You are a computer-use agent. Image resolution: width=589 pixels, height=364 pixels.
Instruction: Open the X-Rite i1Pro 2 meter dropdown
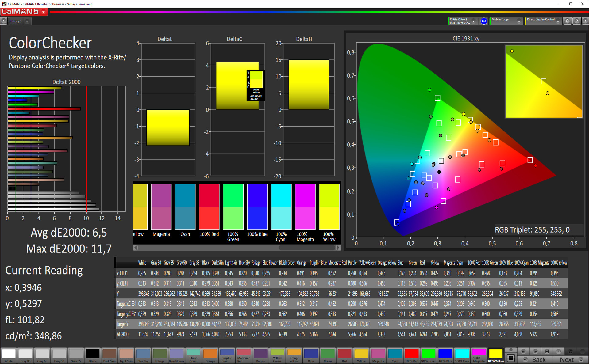click(x=474, y=21)
